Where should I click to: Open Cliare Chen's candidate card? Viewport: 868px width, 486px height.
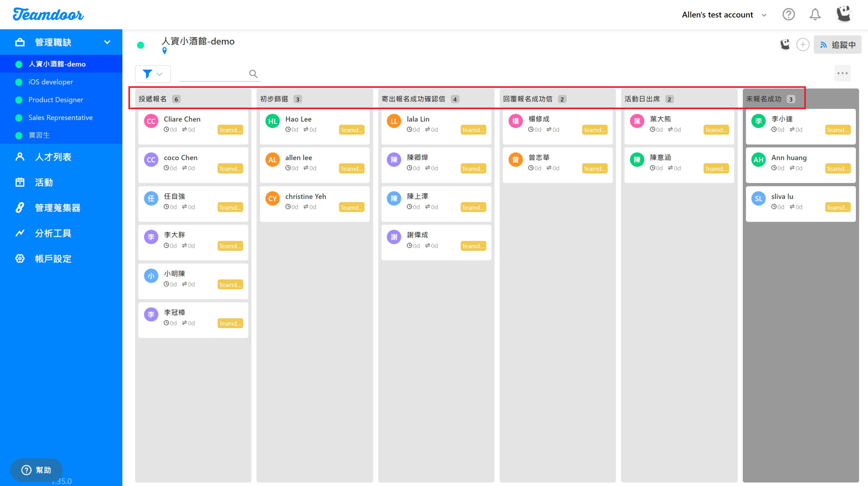tap(193, 126)
